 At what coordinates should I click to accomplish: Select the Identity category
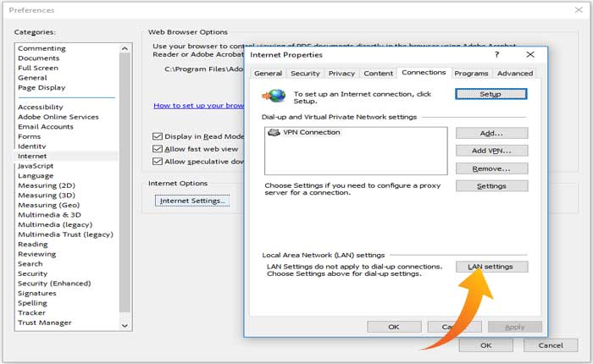[x=32, y=146]
